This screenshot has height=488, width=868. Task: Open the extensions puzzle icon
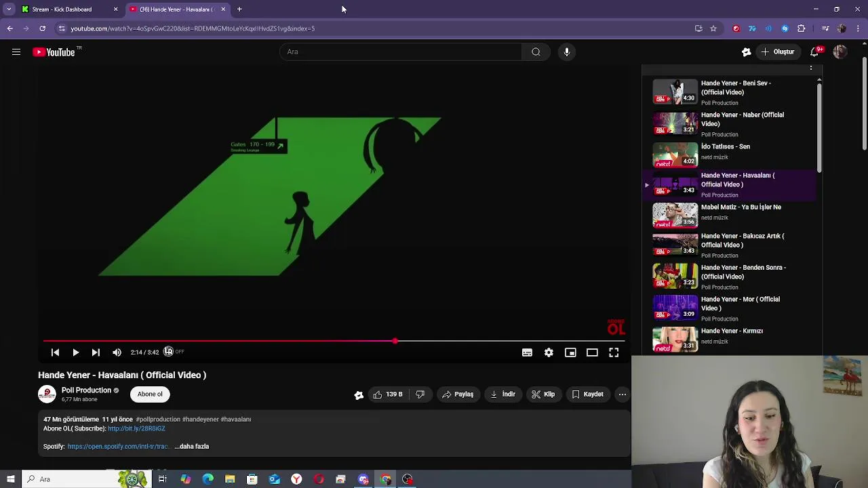coord(802,28)
